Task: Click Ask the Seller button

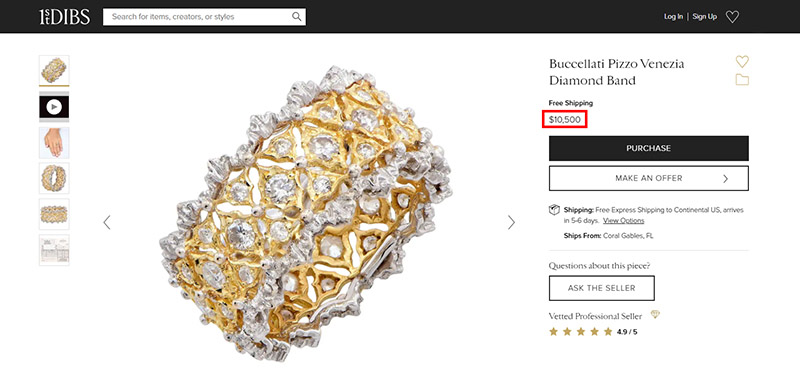Action: [602, 288]
